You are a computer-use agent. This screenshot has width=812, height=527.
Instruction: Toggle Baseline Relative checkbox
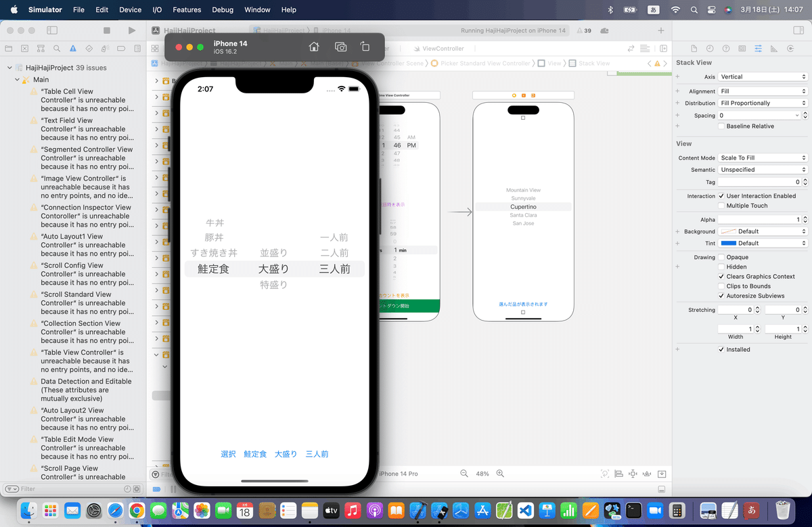tap(721, 127)
